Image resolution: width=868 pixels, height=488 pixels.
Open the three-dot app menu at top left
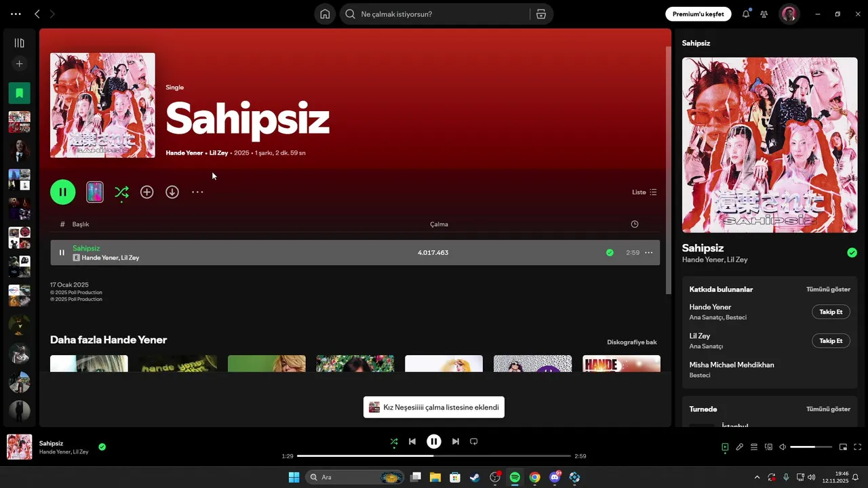[16, 14]
